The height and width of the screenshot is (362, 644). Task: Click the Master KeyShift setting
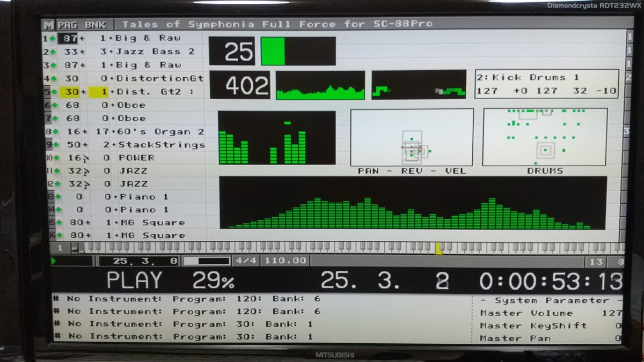[x=551, y=326]
